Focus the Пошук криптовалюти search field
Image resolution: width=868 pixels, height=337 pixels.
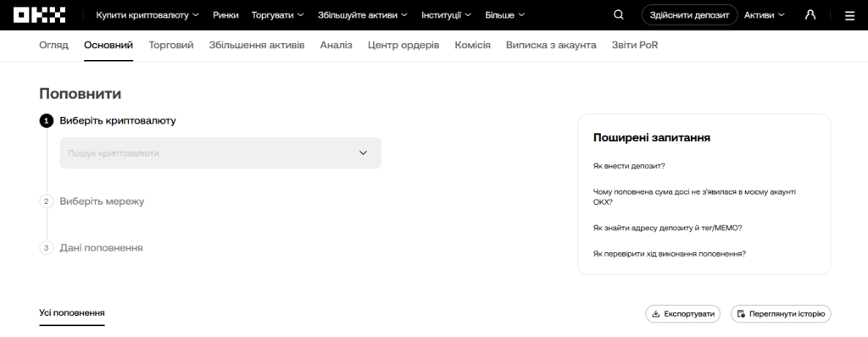pyautogui.click(x=220, y=152)
